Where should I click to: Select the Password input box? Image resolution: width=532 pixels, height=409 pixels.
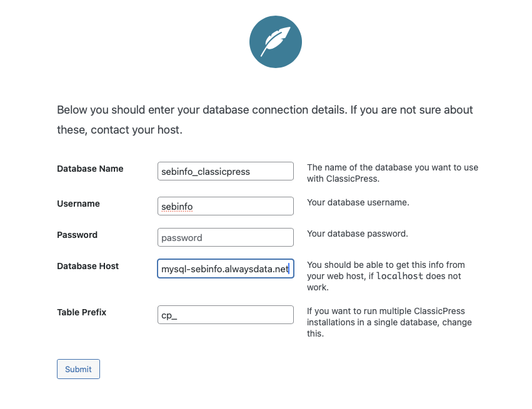[225, 237]
